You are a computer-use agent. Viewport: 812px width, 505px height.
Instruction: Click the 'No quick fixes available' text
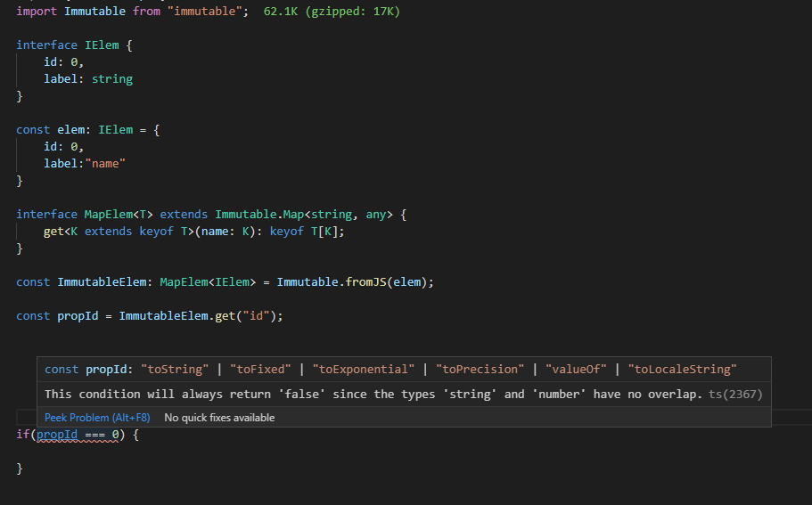coord(219,418)
